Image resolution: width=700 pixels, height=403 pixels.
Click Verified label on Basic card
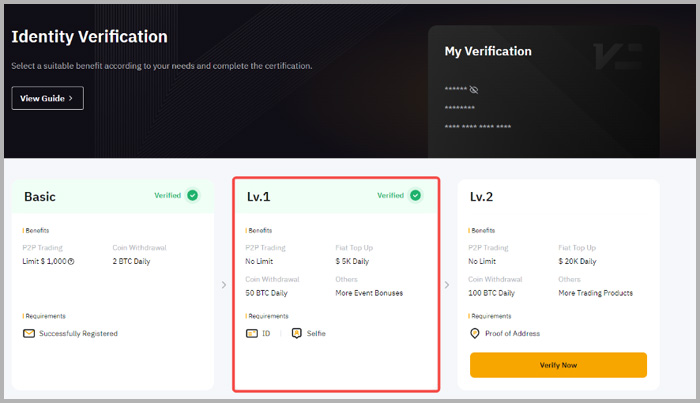click(x=167, y=195)
